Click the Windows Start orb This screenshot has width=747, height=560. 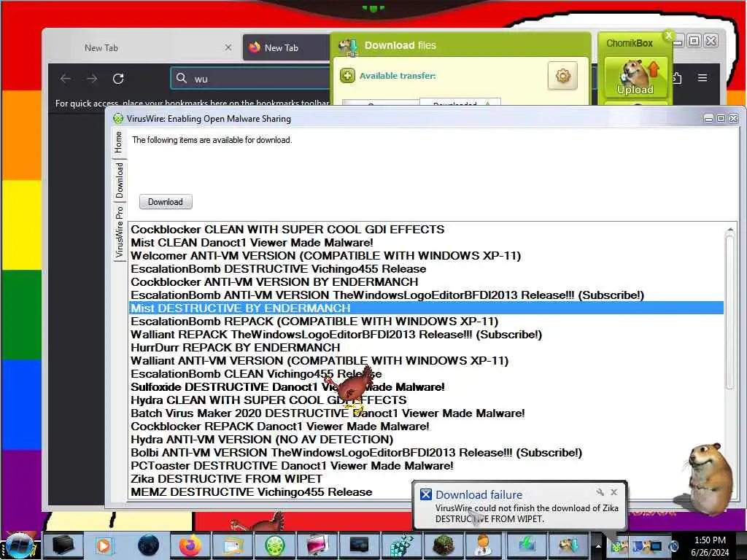tap(19, 545)
